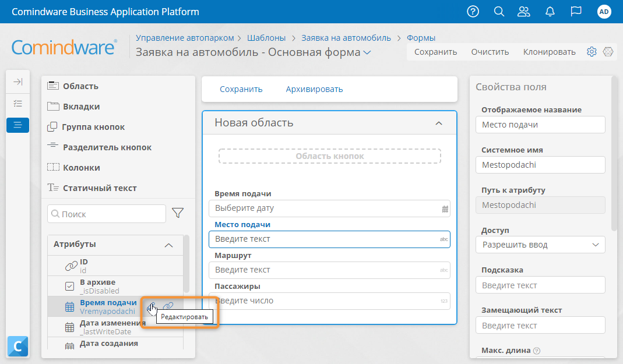This screenshot has height=364, width=623.
Task: Click the Маршрут text field
Action: [x=329, y=270]
